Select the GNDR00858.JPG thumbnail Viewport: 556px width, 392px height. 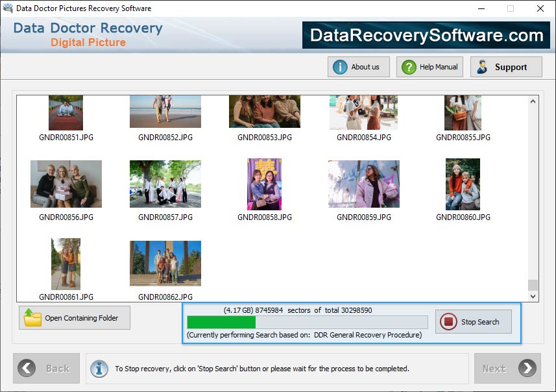(264, 184)
